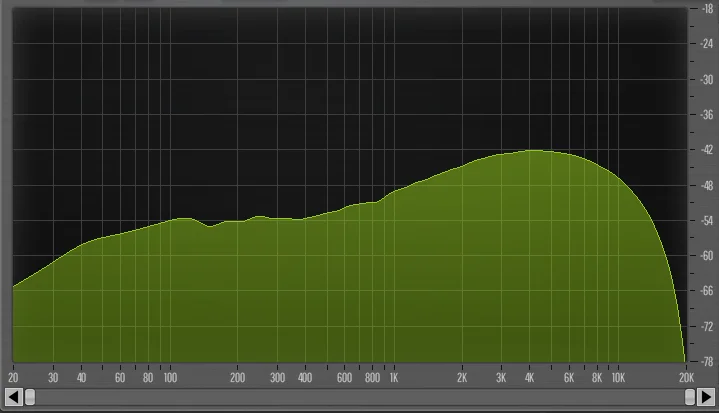Click the left scroll arrow button
Viewport: 719px width, 413px height.
pos(14,397)
